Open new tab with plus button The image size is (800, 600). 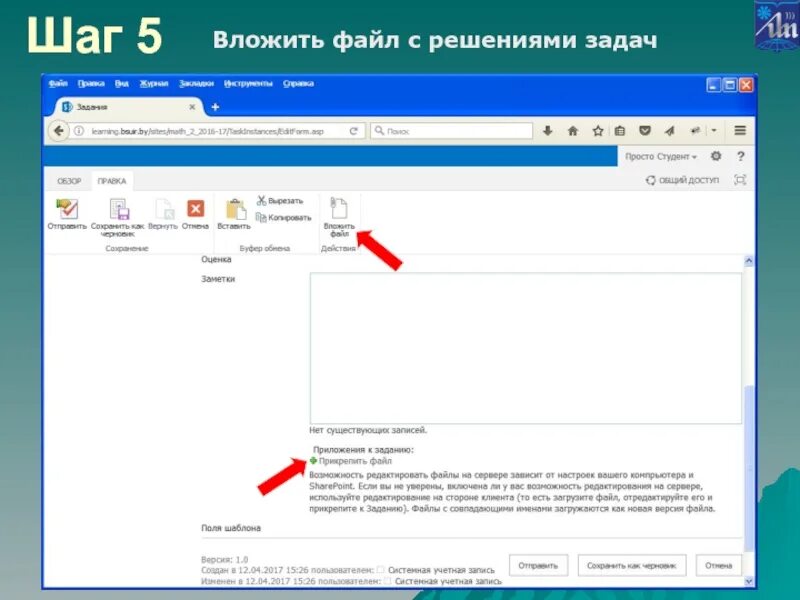(215, 107)
